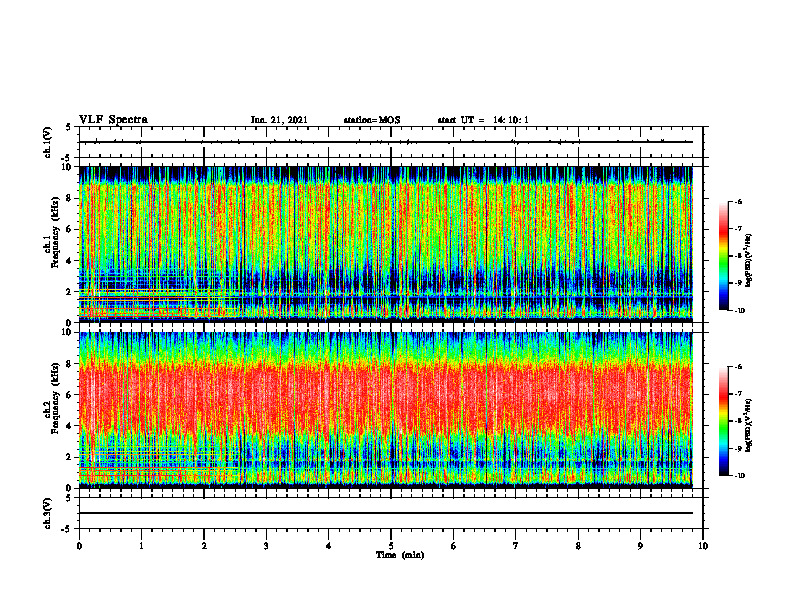Click the "ch.3(V)" voltage axis label
Viewport: 792px width, 612px height.
point(48,513)
